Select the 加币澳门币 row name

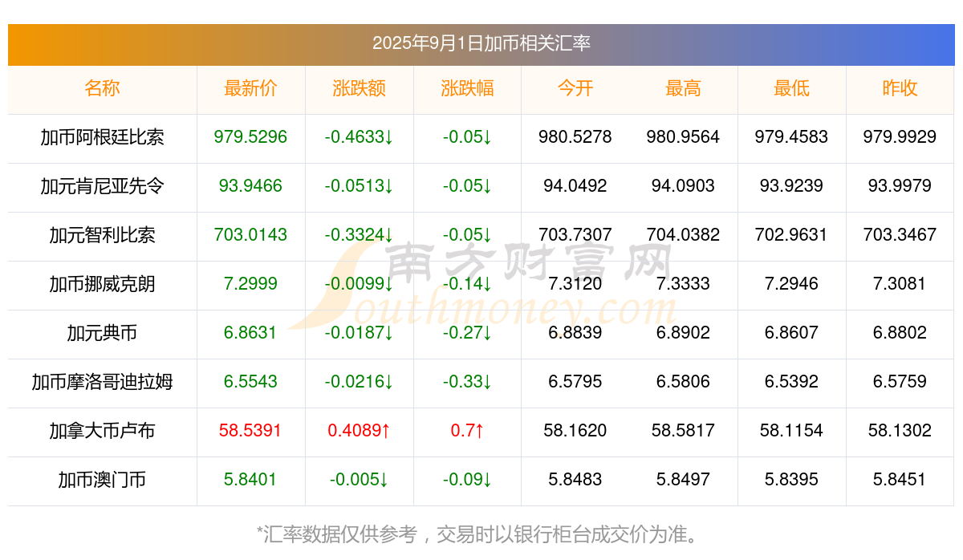(x=102, y=480)
